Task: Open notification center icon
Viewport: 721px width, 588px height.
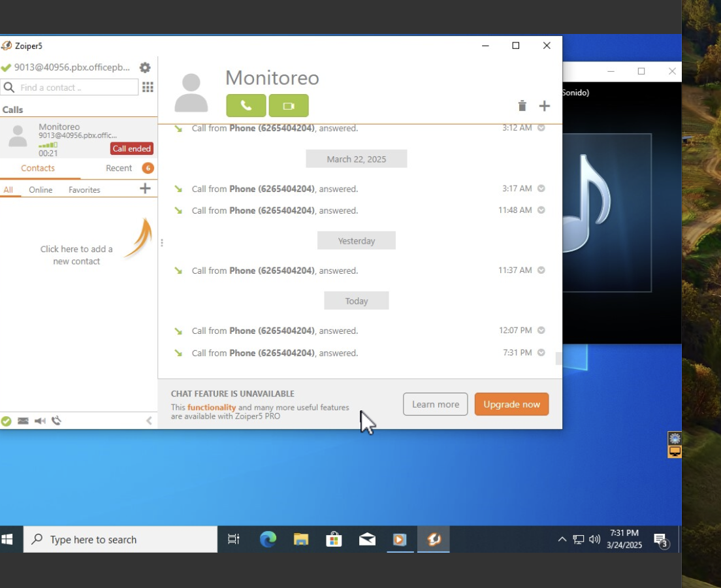Action: (661, 540)
